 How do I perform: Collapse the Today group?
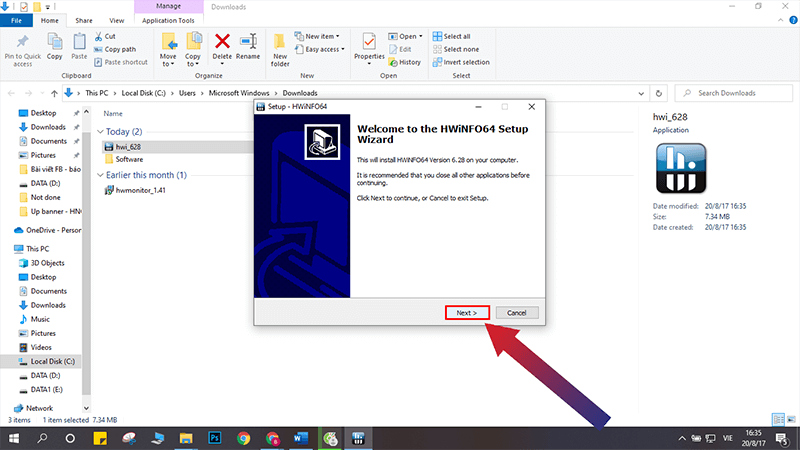[x=101, y=132]
